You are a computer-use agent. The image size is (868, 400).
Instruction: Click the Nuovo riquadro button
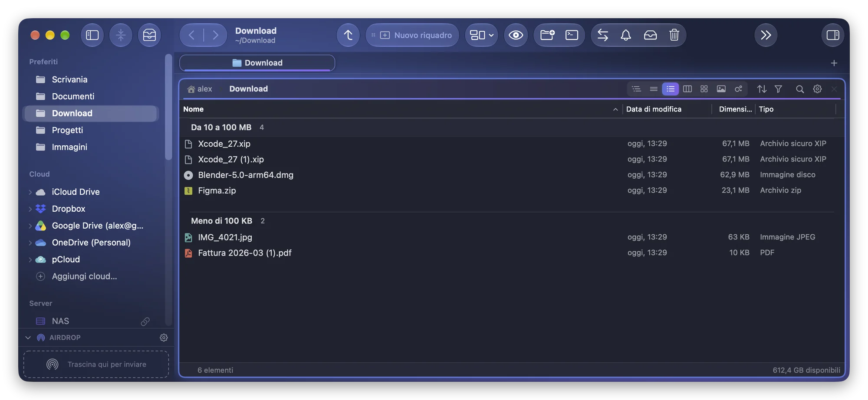pyautogui.click(x=412, y=35)
